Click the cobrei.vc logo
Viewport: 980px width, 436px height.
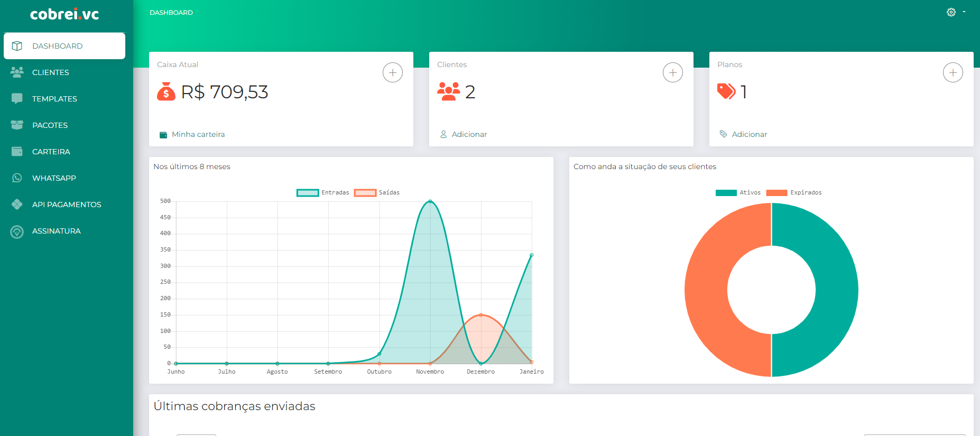click(64, 14)
